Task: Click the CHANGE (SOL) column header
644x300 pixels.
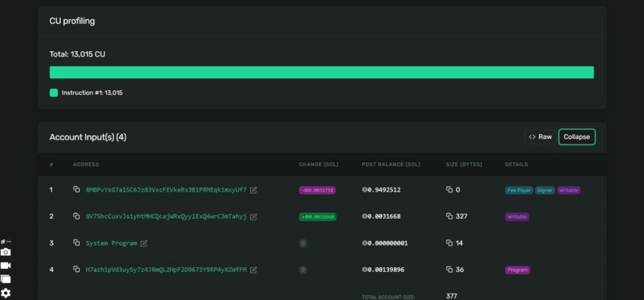Action: pos(319,164)
